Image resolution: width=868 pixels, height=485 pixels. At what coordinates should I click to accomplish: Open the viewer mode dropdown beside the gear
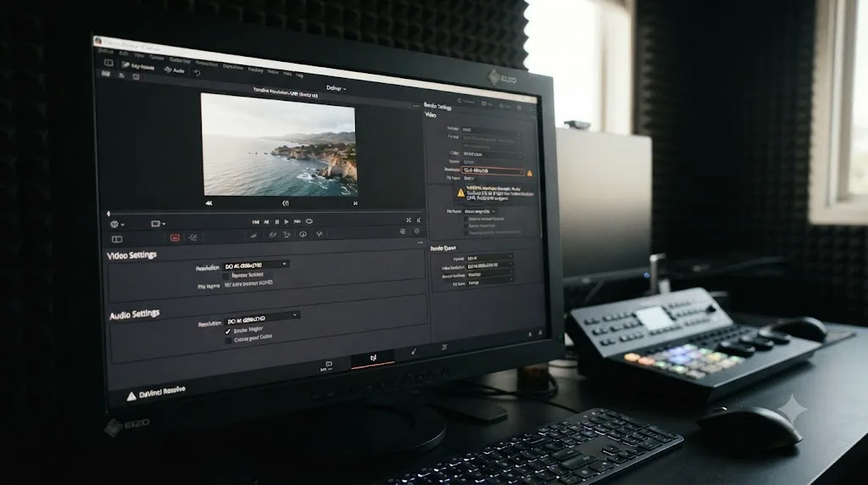pyautogui.click(x=158, y=224)
